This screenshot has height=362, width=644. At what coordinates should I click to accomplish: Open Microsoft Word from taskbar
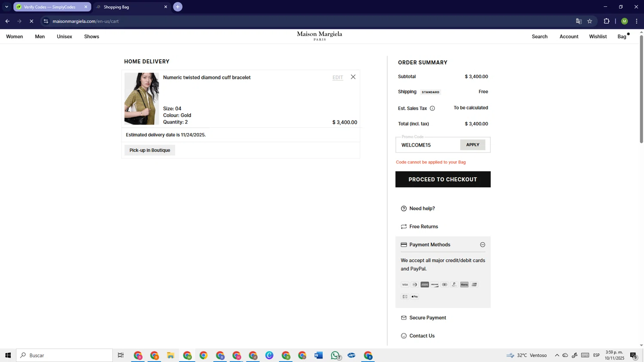tap(318, 355)
